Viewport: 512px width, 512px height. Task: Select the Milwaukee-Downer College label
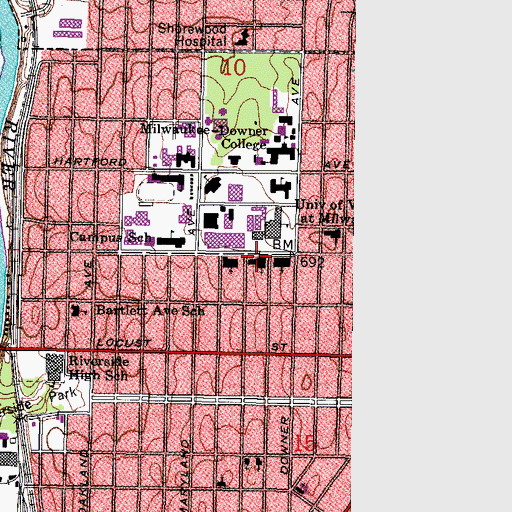205,136
